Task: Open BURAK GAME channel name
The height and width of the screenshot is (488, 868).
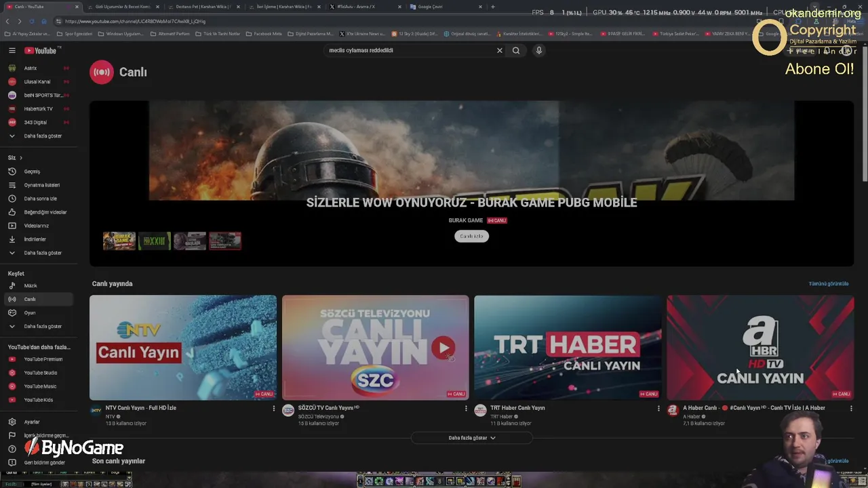Action: pos(466,220)
